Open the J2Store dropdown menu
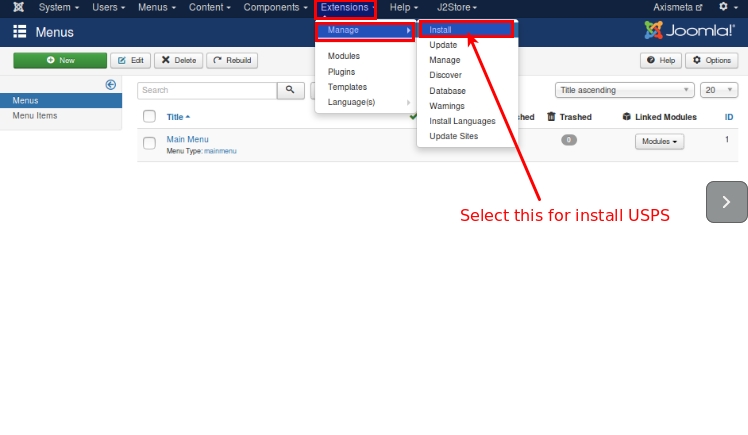Image resolution: width=748 pixels, height=435 pixels. tap(457, 7)
